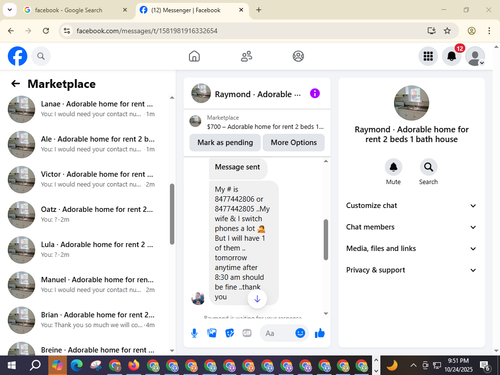Open Brian conversation in list
The width and height of the screenshot is (500, 375).
point(87,320)
